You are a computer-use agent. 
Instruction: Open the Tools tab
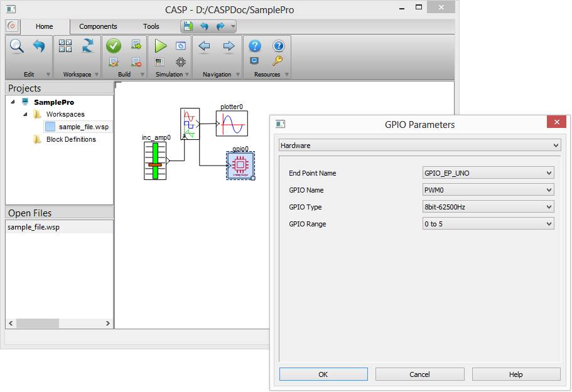pos(151,26)
